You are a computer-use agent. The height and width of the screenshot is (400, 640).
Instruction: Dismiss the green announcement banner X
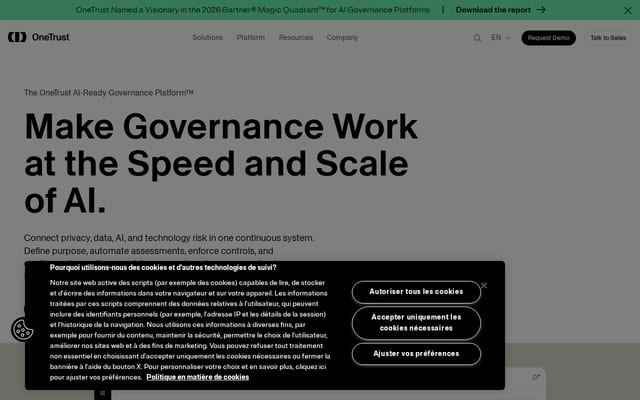(627, 10)
